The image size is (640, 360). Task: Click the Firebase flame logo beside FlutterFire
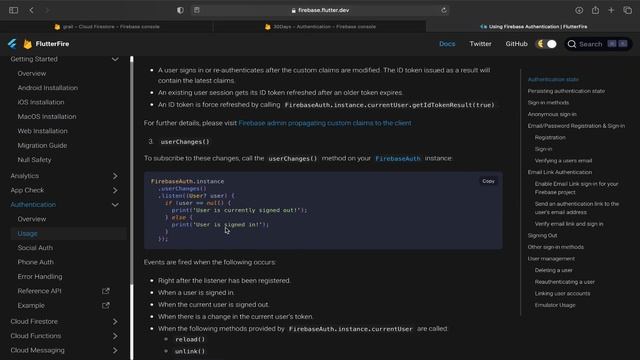[27, 44]
